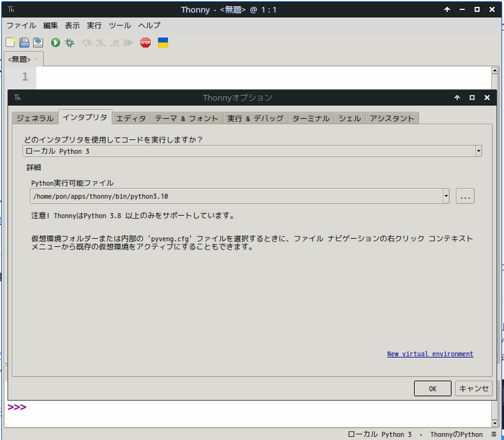Click the Step into toolbar icon
Viewport: 504px width, 440px height.
101,42
